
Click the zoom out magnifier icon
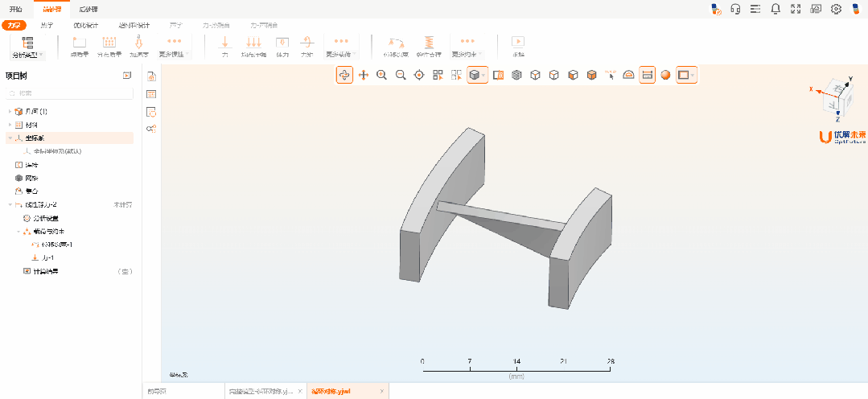[400, 75]
